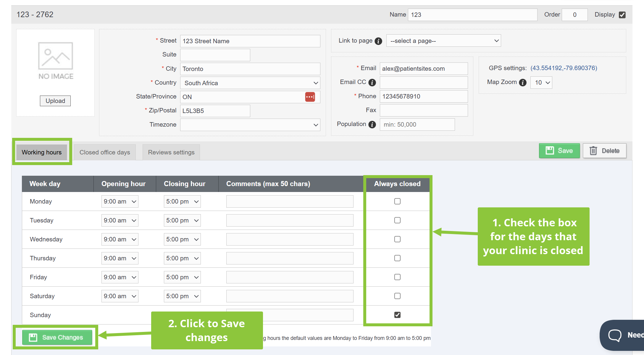Switch to Closed office days tab
This screenshot has width=644, height=355.
(105, 152)
